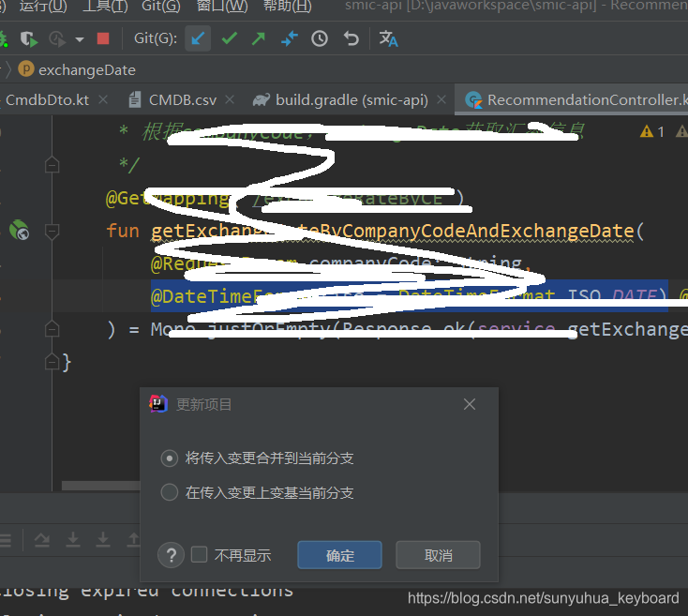Screen dimensions: 688x616
Task: Run with coverage shield icon
Action: [29, 39]
